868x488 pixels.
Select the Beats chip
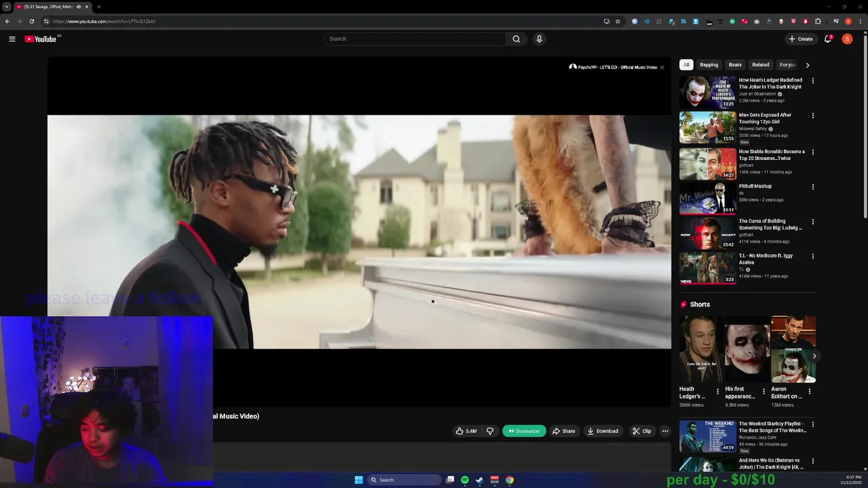click(735, 65)
